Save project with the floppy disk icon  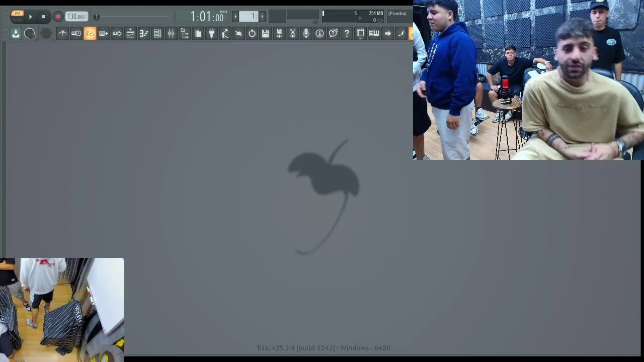(266, 33)
